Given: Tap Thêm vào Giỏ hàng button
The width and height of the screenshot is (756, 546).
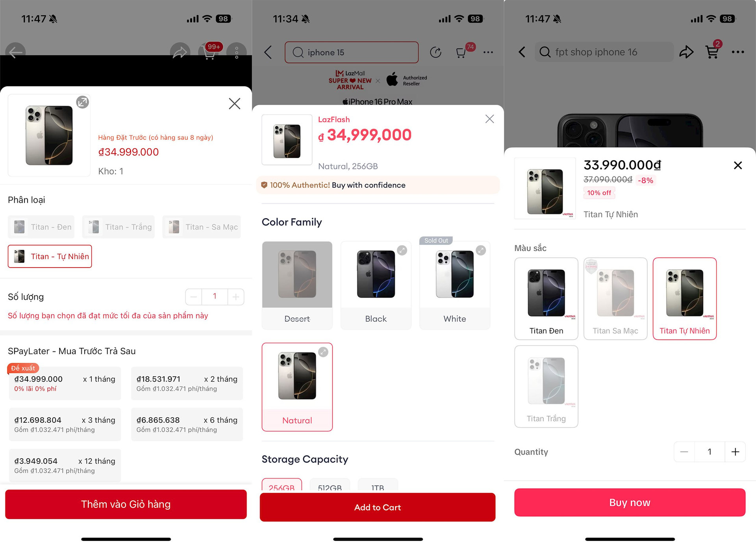Looking at the screenshot, I should [x=126, y=504].
